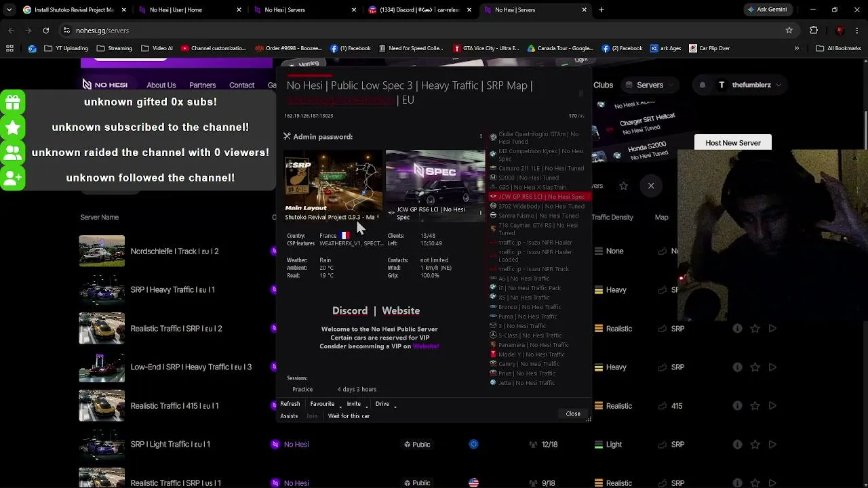Open the admin password options menu
Viewport: 868px width, 488px height.
point(481,136)
